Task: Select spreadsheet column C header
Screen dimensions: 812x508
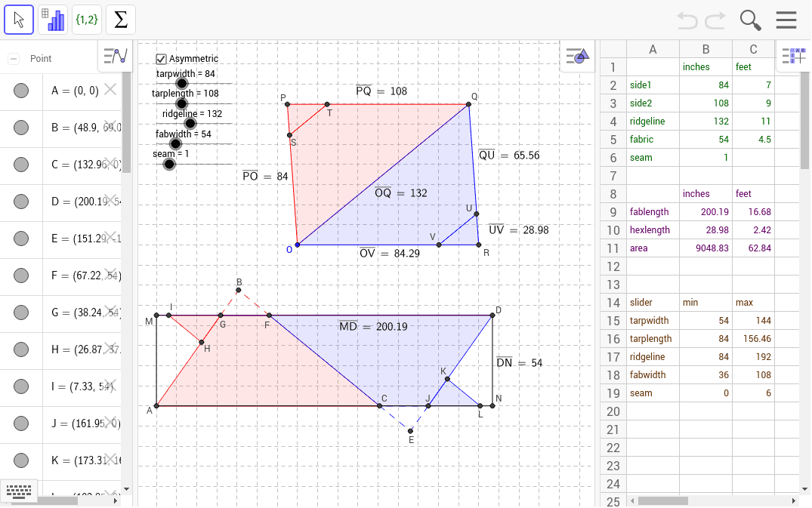Action: click(754, 49)
